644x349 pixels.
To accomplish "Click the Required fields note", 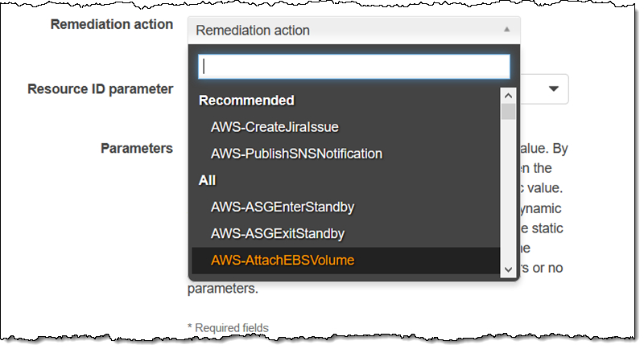I will [228, 327].
